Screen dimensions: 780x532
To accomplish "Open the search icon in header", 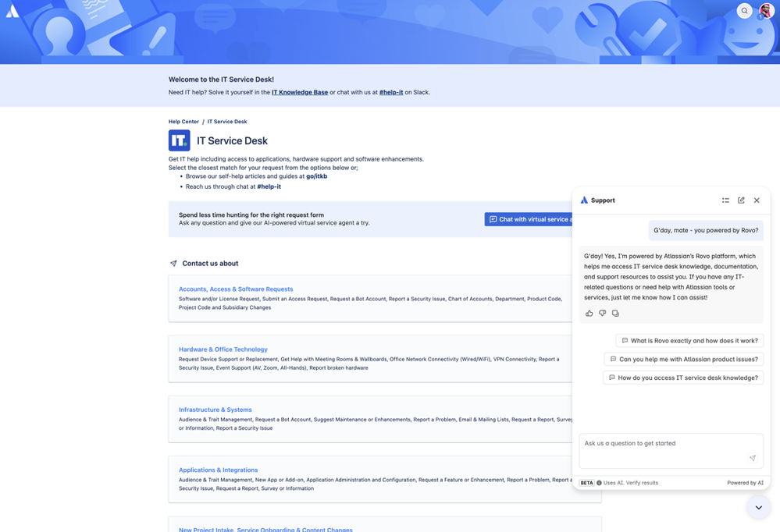I will (744, 10).
